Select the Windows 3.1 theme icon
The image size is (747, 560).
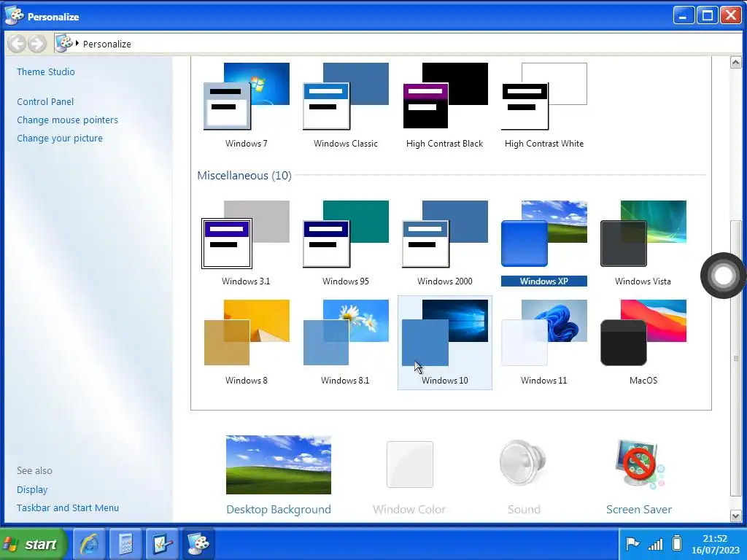pyautogui.click(x=246, y=234)
